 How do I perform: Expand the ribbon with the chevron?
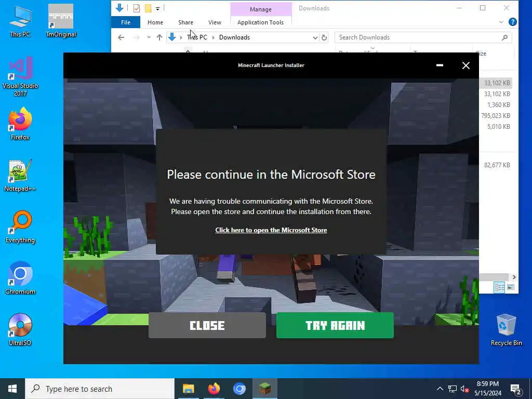[x=501, y=22]
